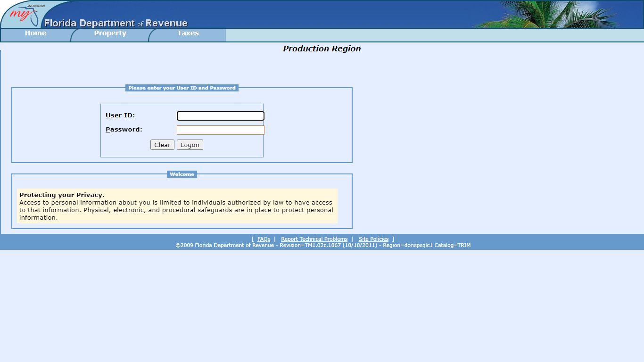This screenshot has width=644, height=362.
Task: Click the Welcome section label
Action: [x=182, y=174]
